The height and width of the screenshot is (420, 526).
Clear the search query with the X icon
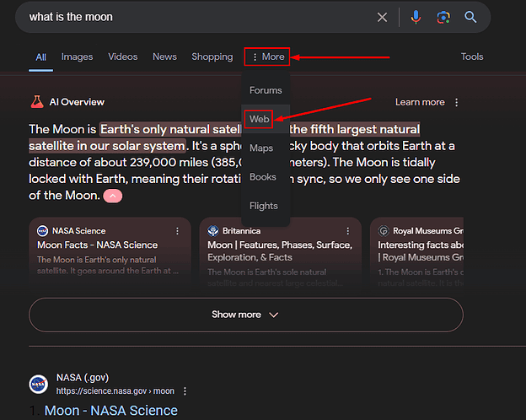pyautogui.click(x=382, y=17)
